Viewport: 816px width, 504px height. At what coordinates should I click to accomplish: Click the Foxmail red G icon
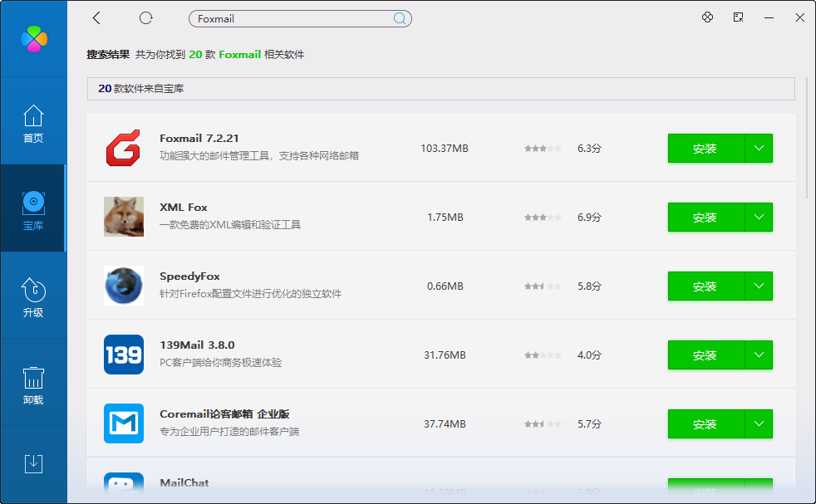[123, 149]
